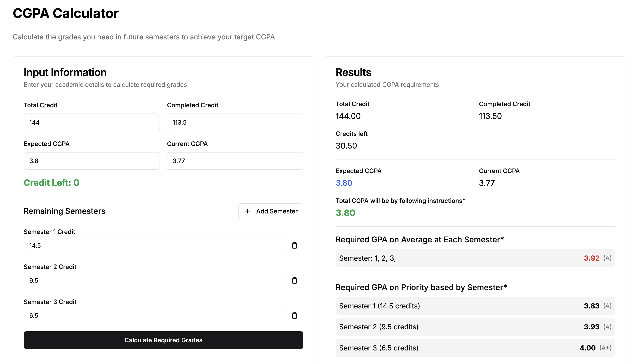The image size is (637, 364).
Task: Click the Add Semester button
Action: [x=270, y=211]
